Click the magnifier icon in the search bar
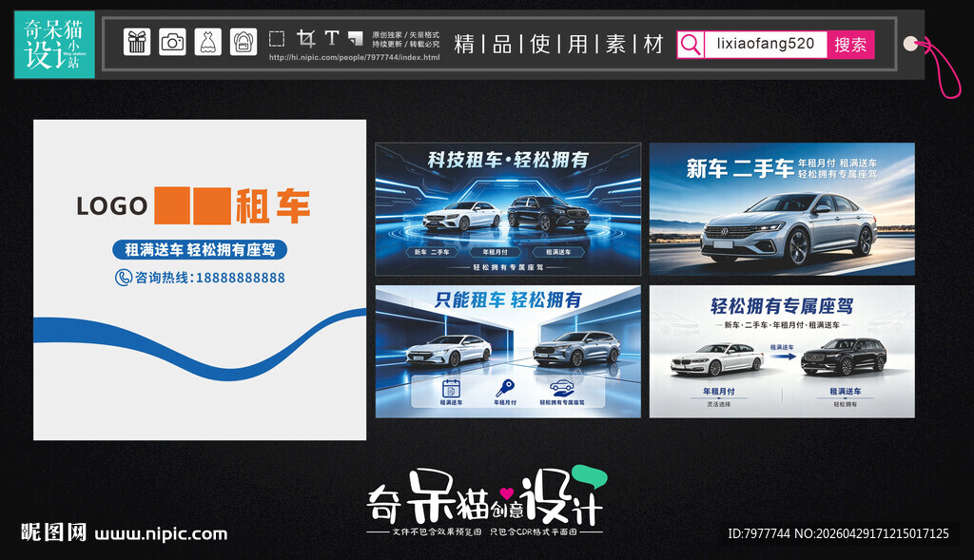 coord(692,44)
